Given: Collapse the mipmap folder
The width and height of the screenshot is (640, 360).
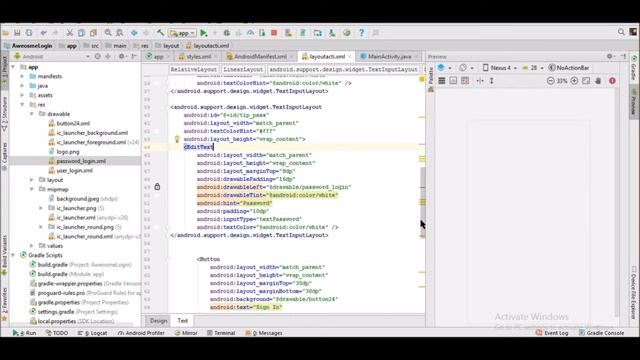Looking at the screenshot, I should [x=32, y=189].
